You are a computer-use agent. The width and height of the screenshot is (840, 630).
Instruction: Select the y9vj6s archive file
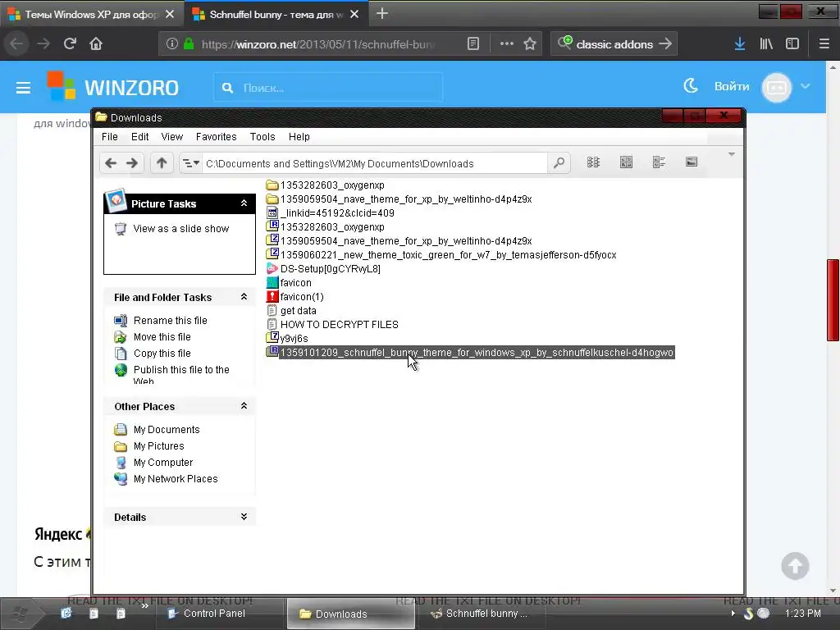pos(287,339)
